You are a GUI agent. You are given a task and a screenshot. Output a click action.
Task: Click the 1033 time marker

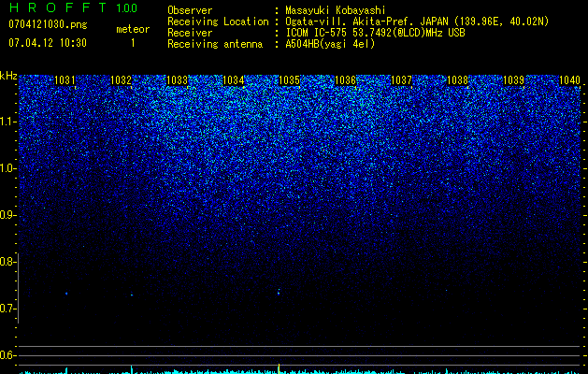tap(177, 80)
